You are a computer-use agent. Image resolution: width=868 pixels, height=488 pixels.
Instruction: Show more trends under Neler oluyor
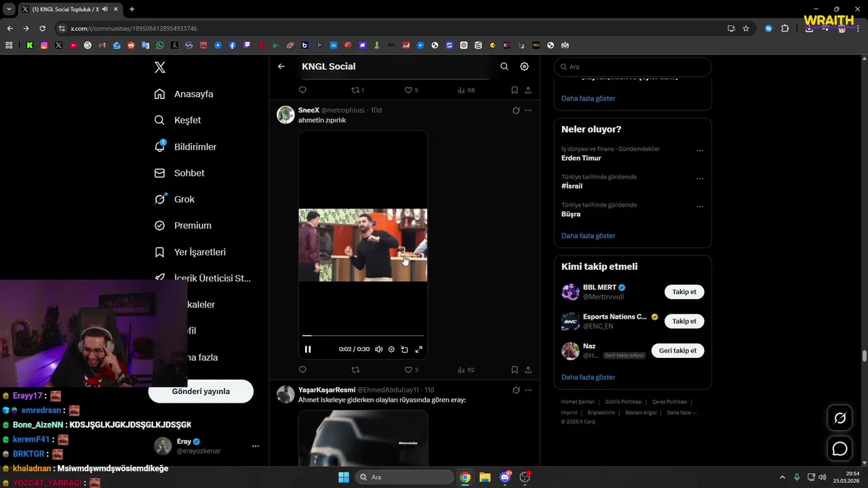tap(588, 236)
